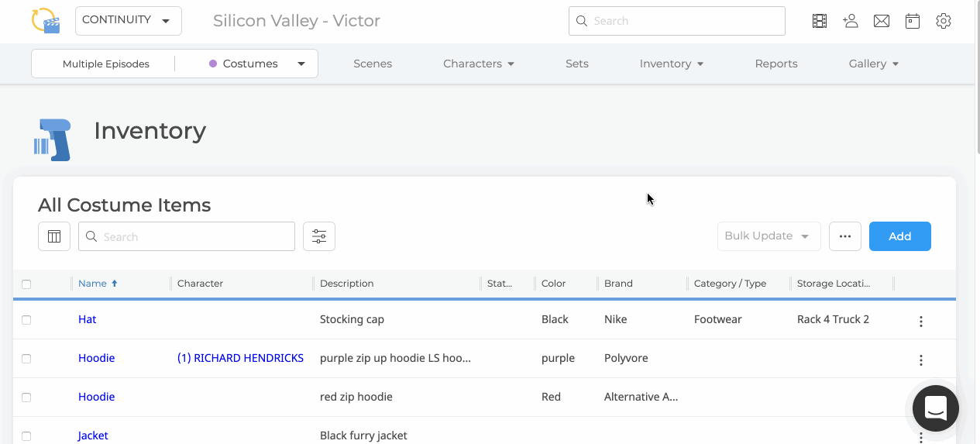Click the Footwear category cell
980x444 pixels.
(718, 319)
